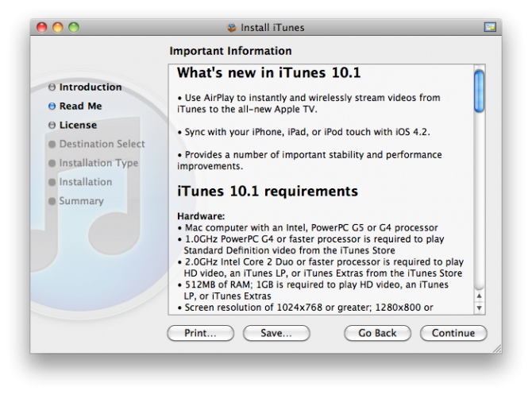Click the blue scrollbar thumb

pyautogui.click(x=479, y=91)
